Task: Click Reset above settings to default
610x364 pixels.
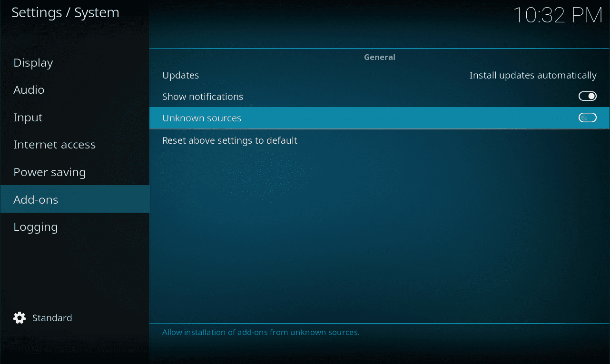Action: coord(230,140)
